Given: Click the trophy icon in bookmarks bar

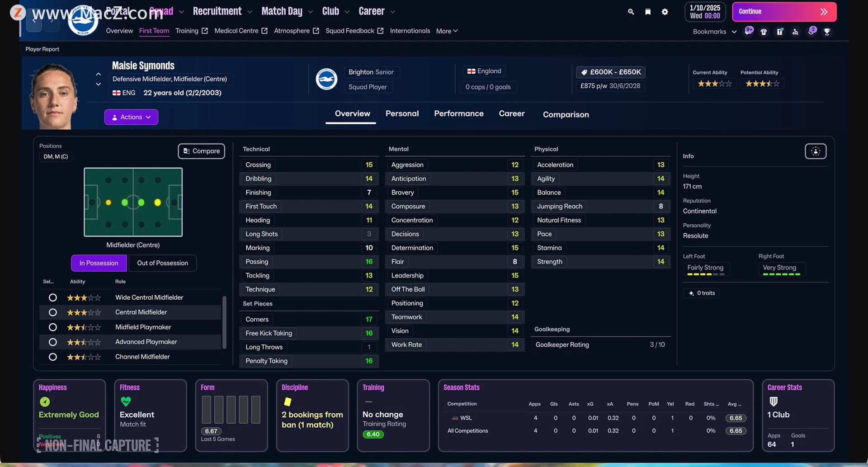Looking at the screenshot, I should tap(827, 32).
